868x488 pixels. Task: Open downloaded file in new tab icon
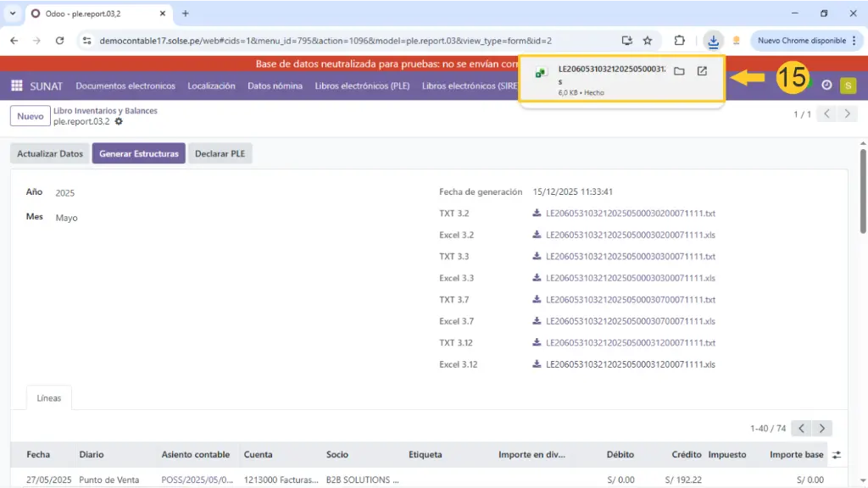[x=702, y=71]
